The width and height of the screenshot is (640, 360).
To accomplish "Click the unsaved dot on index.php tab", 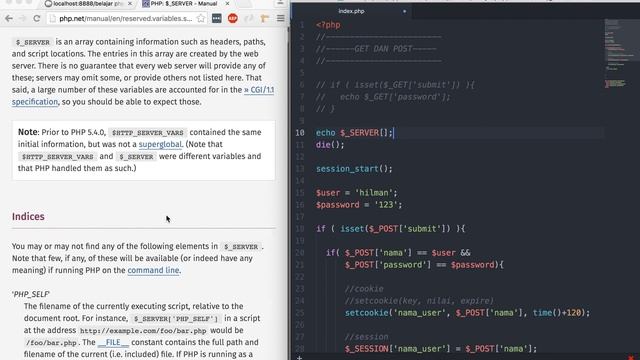I will [x=404, y=11].
